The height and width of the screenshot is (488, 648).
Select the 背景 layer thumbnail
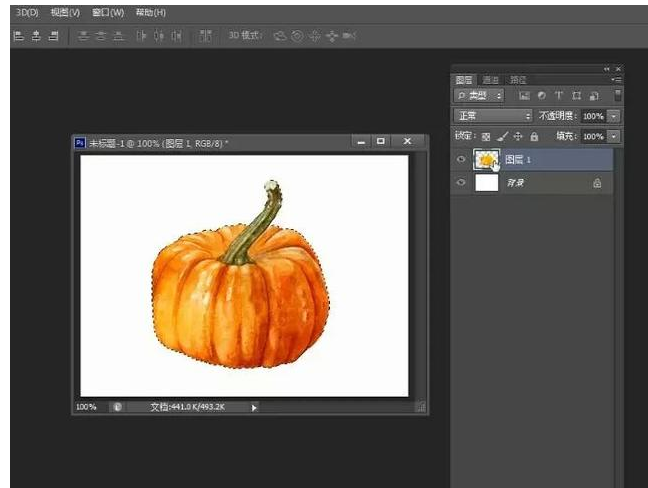486,184
